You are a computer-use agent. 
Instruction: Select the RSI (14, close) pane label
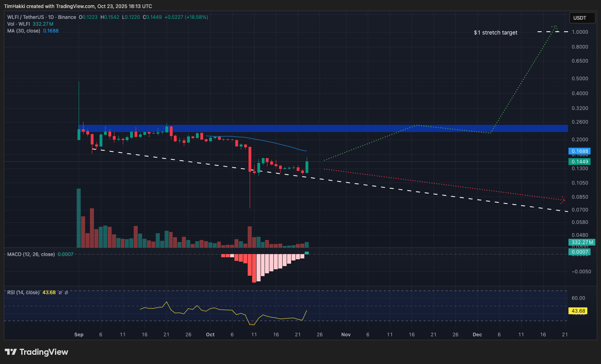(23, 293)
